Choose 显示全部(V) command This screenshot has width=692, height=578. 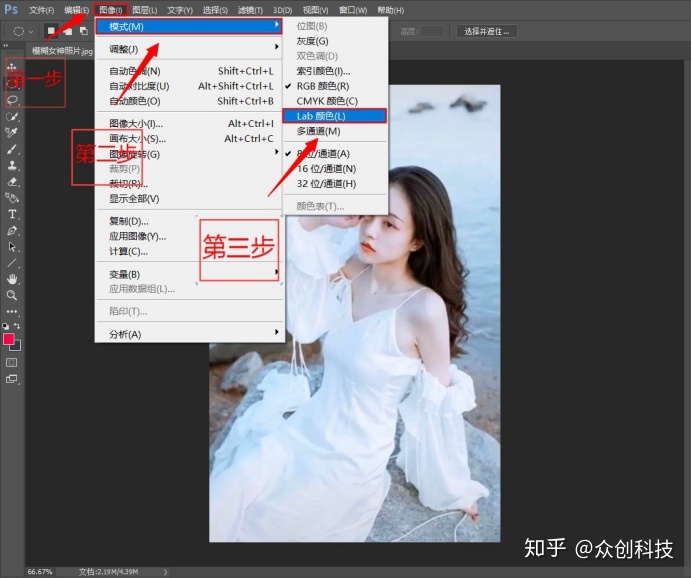pyautogui.click(x=189, y=199)
